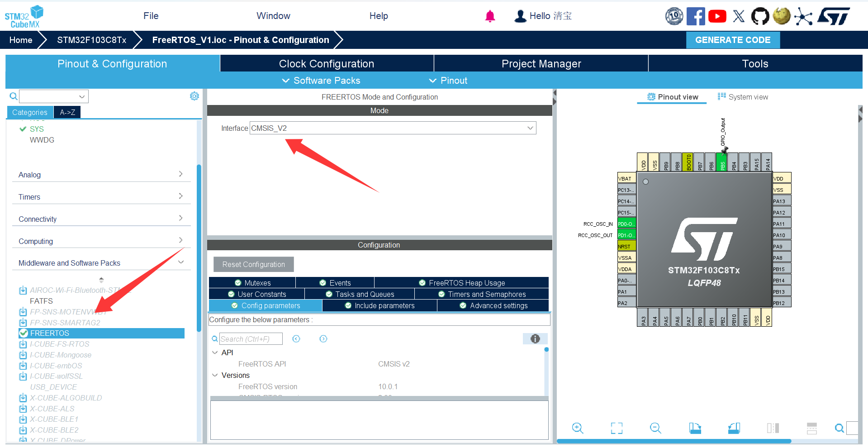Click the STM32CubeMX logo
The width and height of the screenshot is (868, 448).
click(24, 17)
